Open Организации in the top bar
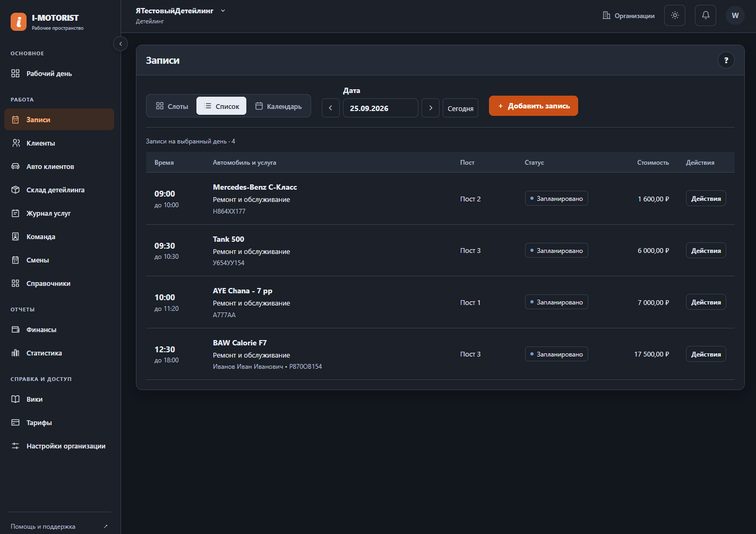The width and height of the screenshot is (756, 534). point(629,16)
